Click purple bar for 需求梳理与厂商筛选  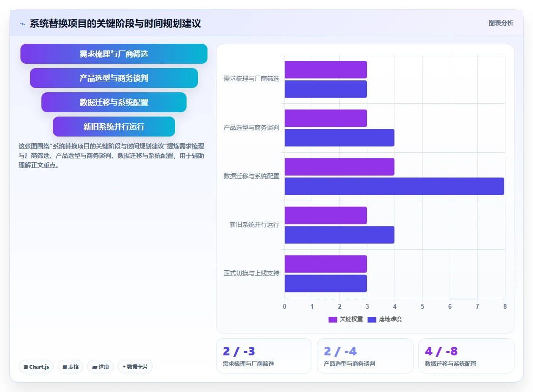point(326,69)
